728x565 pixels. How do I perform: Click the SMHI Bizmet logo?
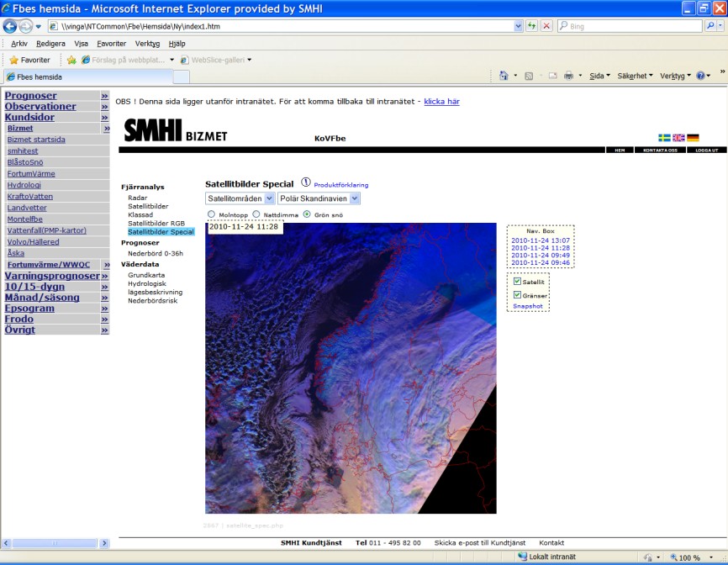tap(176, 130)
